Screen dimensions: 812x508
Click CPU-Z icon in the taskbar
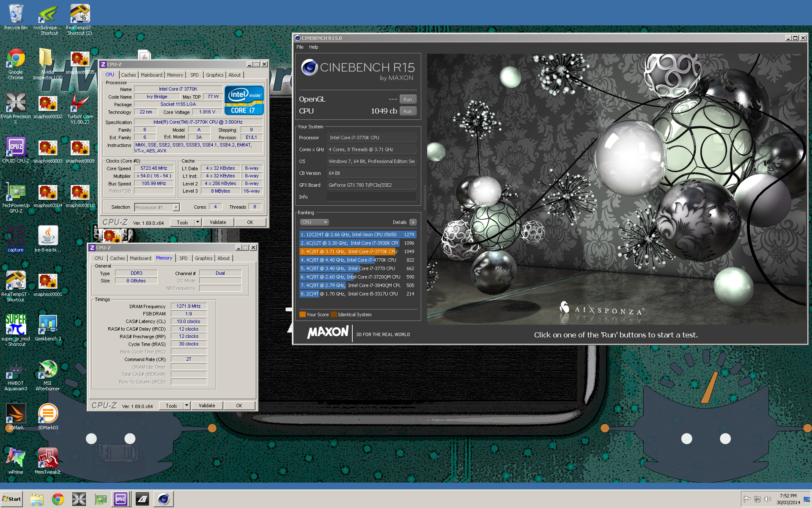121,499
